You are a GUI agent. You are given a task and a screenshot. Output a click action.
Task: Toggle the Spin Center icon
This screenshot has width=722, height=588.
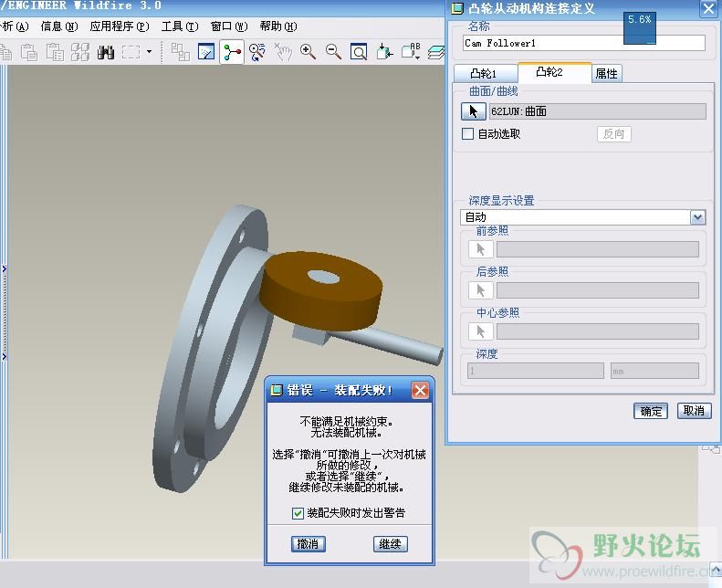[x=232, y=51]
